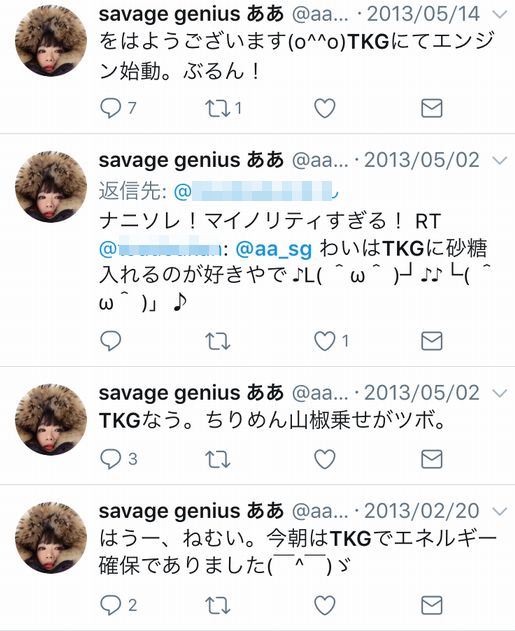This screenshot has height=631, width=515.
Task: Open the @aa_sg mention link
Action: [274, 249]
